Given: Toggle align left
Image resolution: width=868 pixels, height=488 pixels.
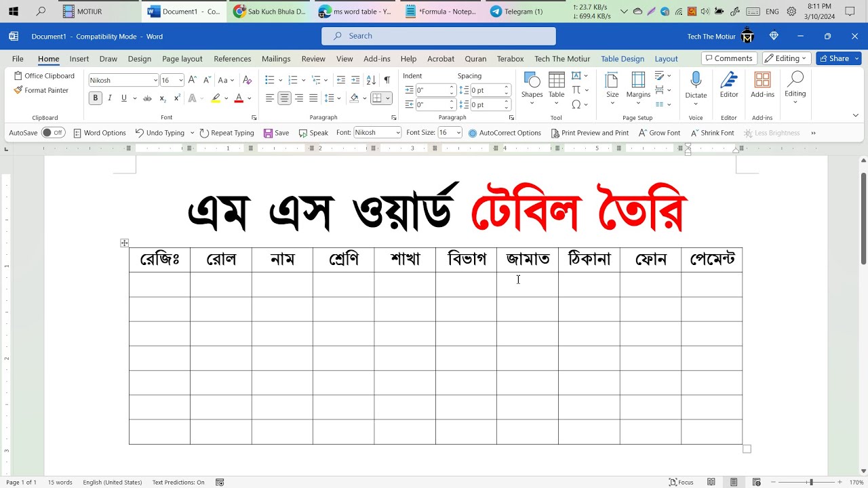Looking at the screenshot, I should click(269, 98).
